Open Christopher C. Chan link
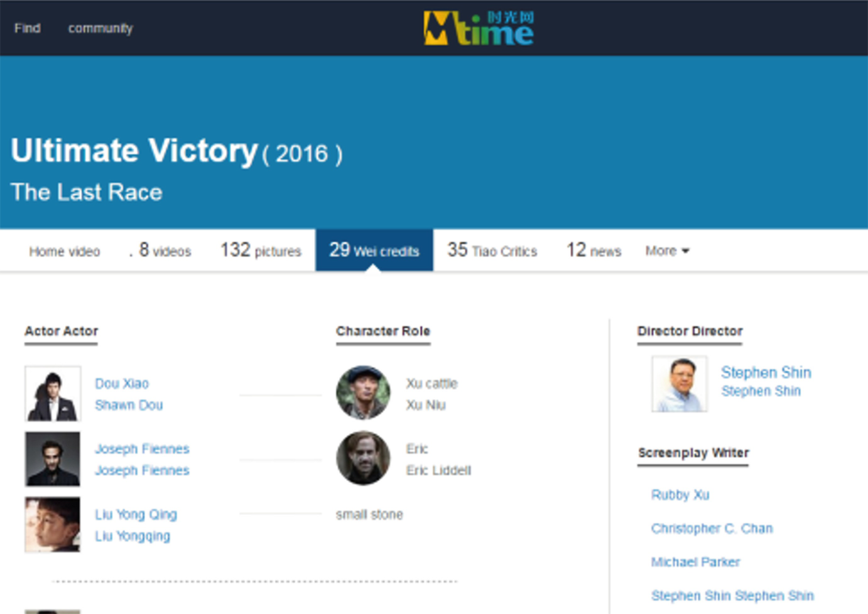This screenshot has width=868, height=614. pos(712,529)
